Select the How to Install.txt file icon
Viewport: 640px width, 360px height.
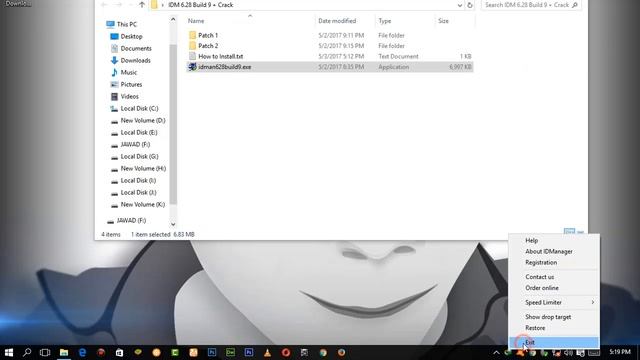click(x=192, y=56)
